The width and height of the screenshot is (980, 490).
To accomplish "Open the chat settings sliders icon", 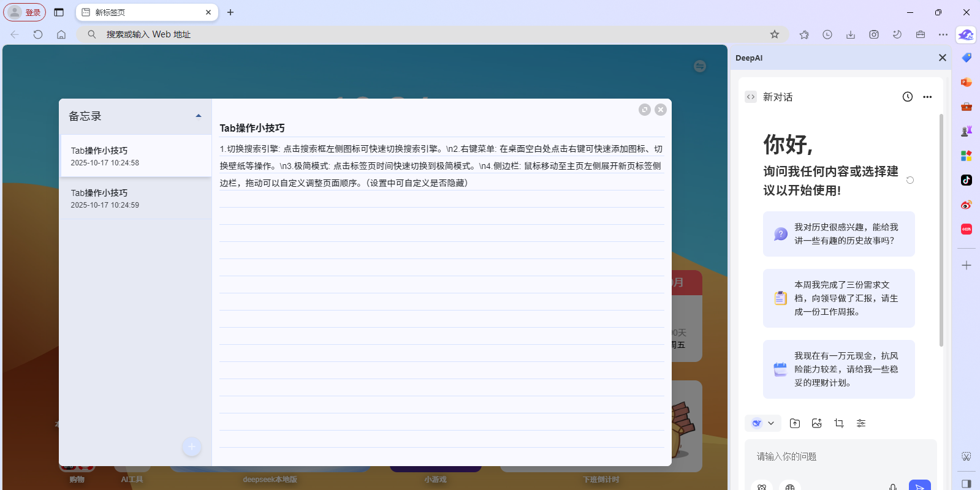I will (861, 423).
